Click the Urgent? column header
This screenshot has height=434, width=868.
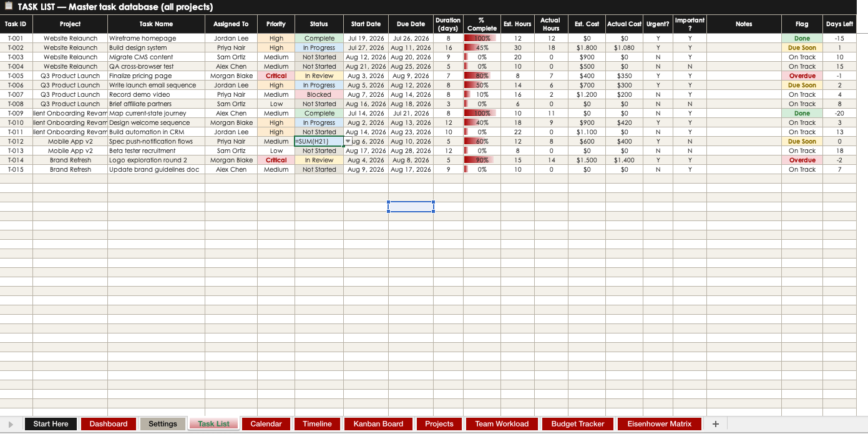click(658, 24)
